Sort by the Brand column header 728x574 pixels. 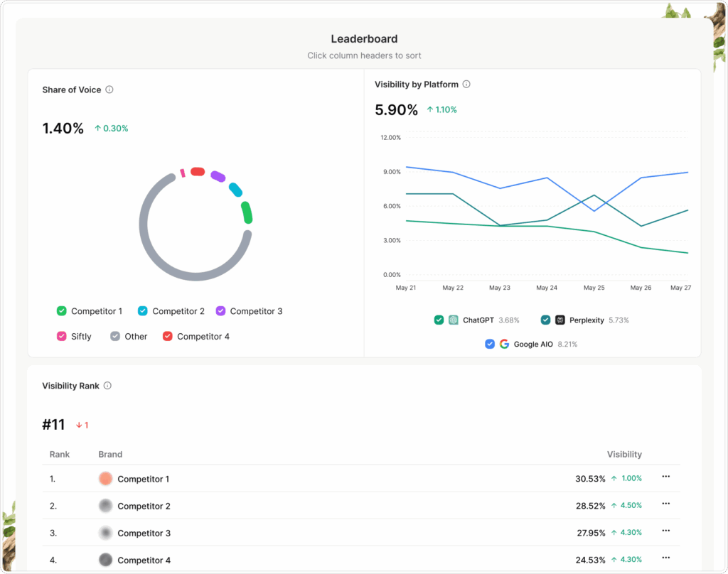[110, 454]
